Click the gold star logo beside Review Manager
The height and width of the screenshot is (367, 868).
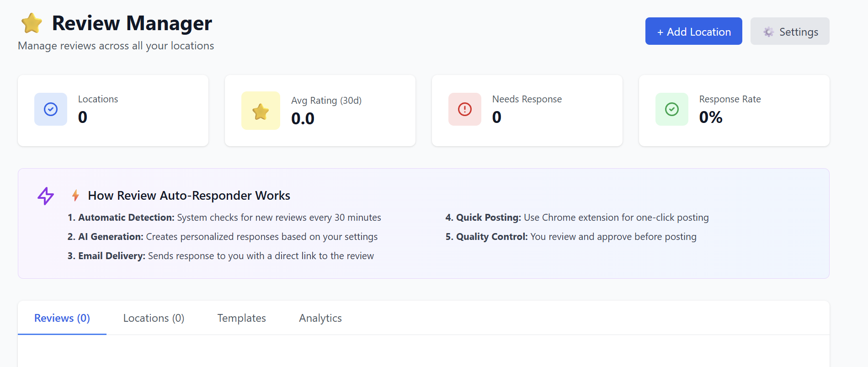coord(32,23)
